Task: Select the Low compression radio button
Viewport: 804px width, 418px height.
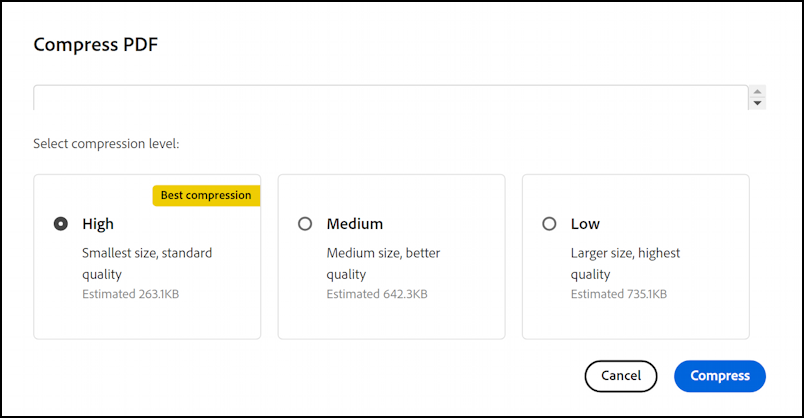Action: pos(549,224)
